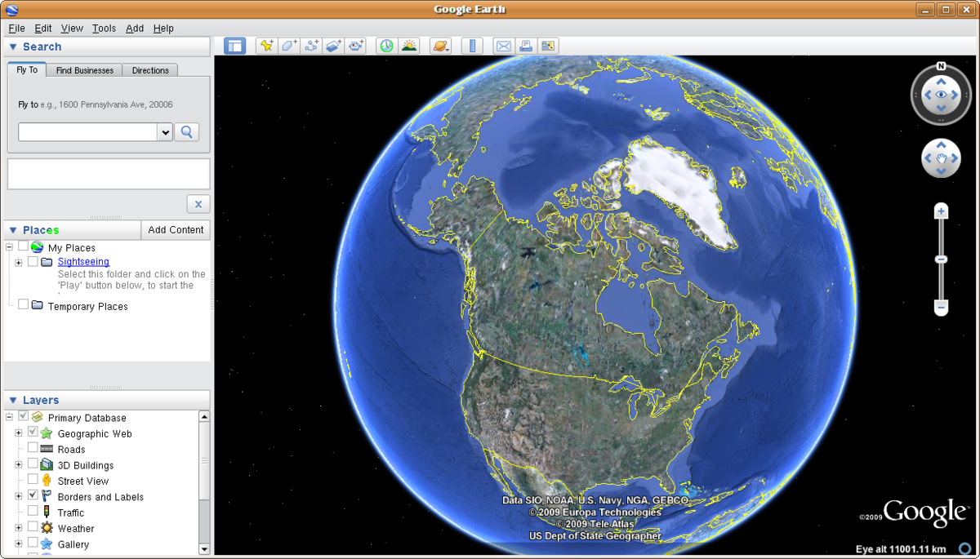980x559 pixels.
Task: Open historical imagery clock icon
Action: pyautogui.click(x=386, y=47)
